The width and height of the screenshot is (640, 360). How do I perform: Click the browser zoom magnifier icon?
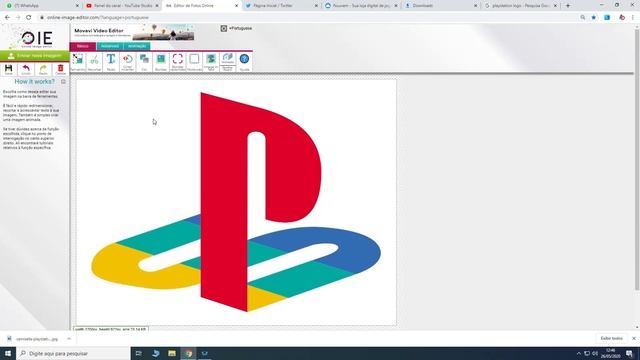point(583,18)
